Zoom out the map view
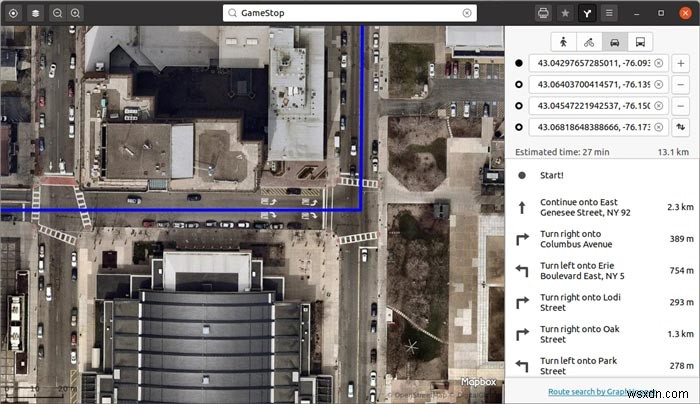The width and height of the screenshot is (700, 404). pos(58,13)
